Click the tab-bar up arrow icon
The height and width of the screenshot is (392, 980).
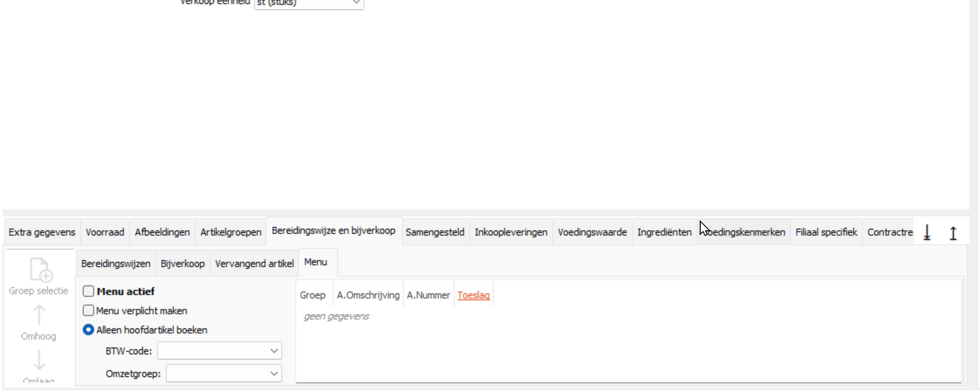click(953, 233)
